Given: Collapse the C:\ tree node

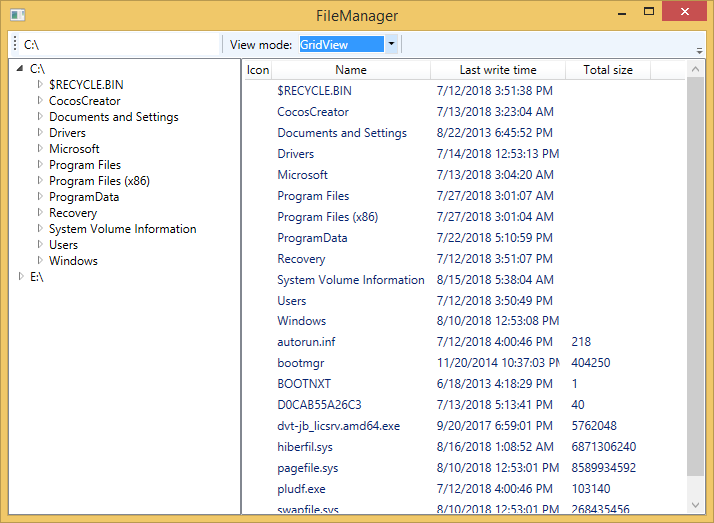Looking at the screenshot, I should (20, 68).
